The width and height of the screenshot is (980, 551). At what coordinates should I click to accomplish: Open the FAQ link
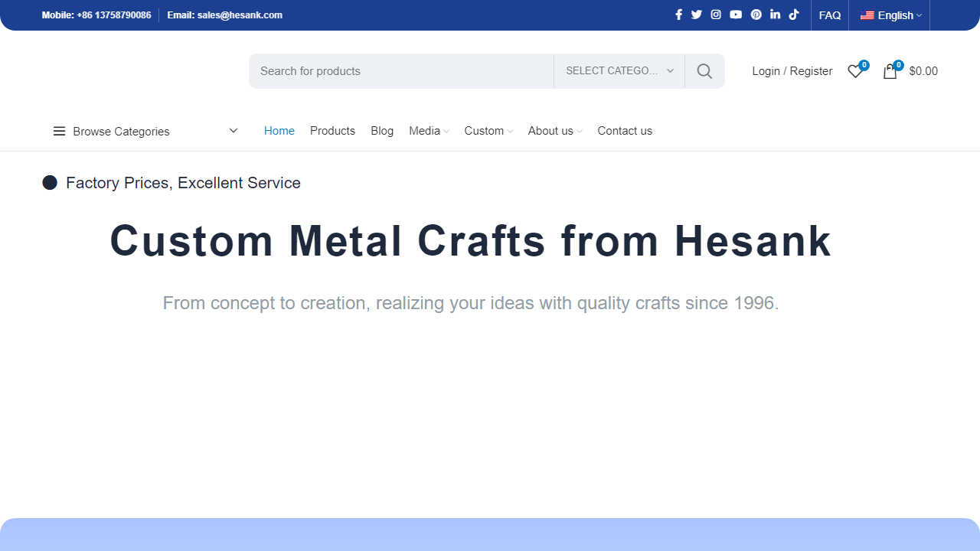coord(830,15)
